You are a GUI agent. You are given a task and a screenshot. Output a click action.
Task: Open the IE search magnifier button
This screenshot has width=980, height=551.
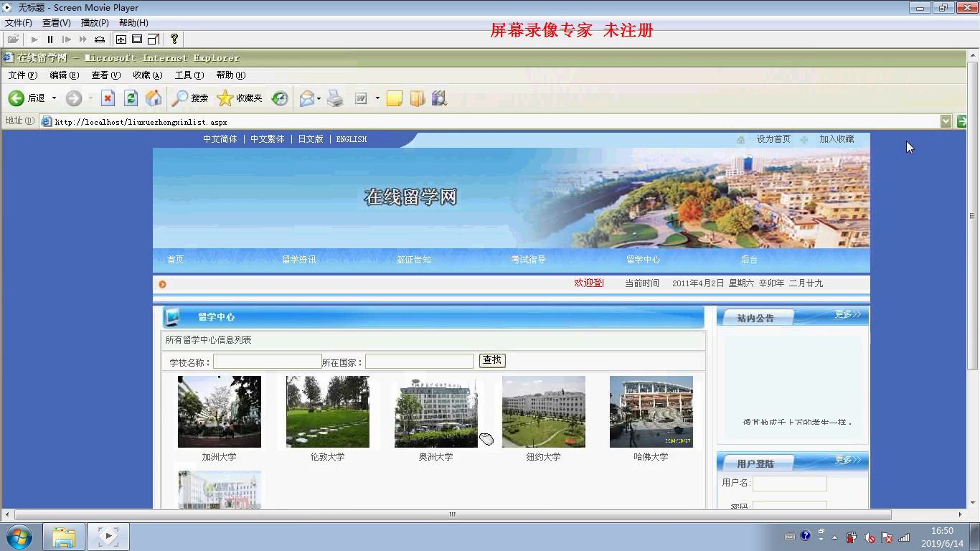190,98
